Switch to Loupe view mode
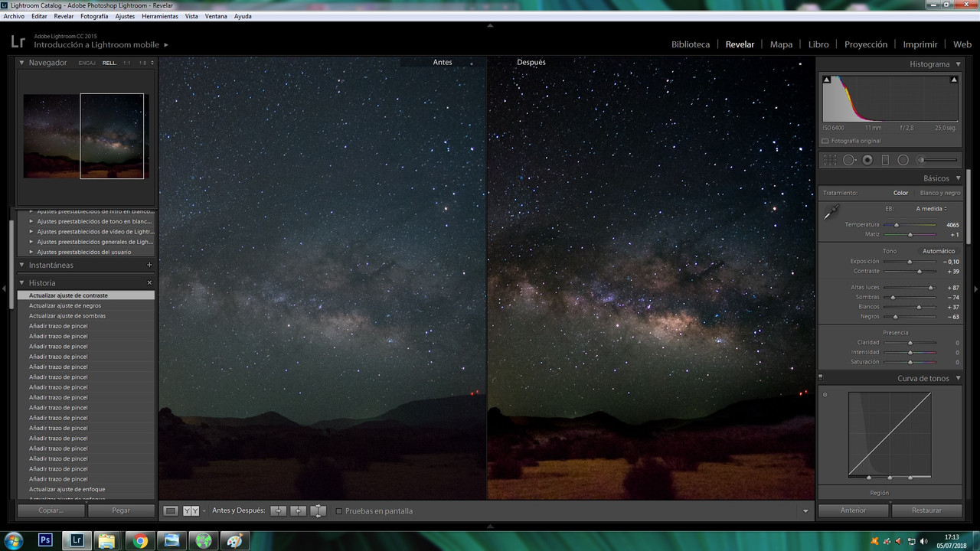Viewport: 980px width, 551px height. [171, 510]
